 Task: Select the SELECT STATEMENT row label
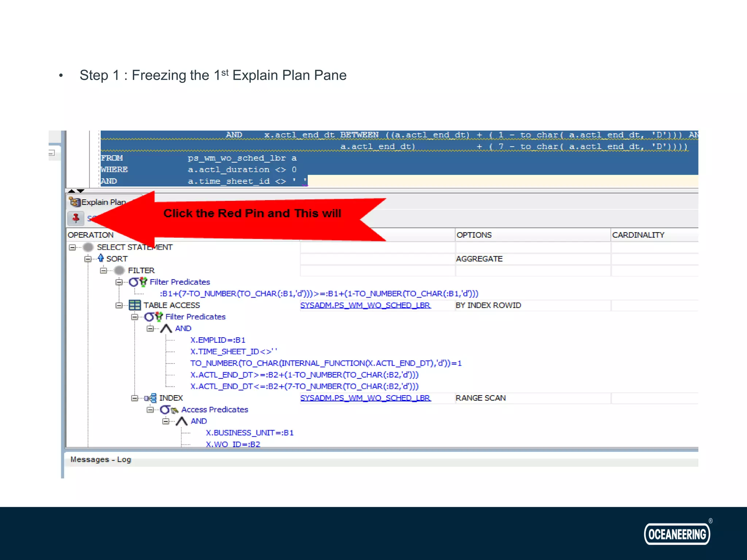(135, 247)
